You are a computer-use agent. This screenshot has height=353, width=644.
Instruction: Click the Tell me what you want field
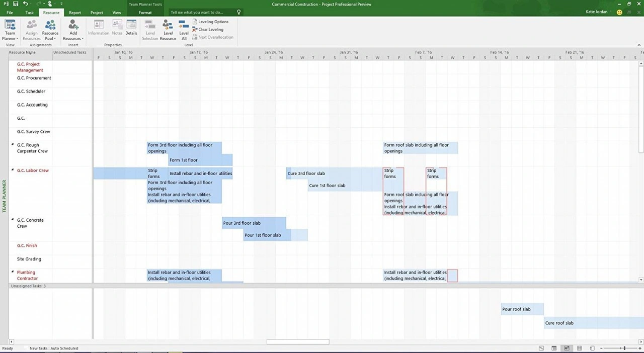(x=198, y=11)
